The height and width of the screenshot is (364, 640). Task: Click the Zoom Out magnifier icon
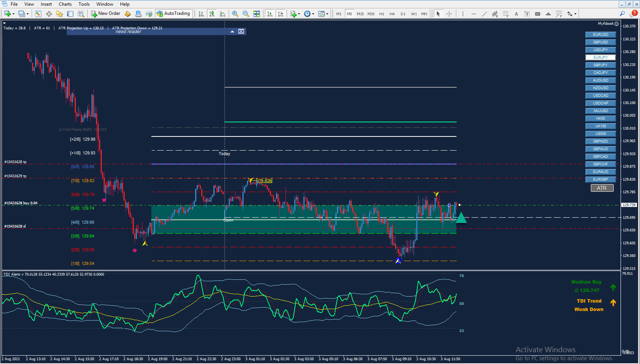coord(246,14)
